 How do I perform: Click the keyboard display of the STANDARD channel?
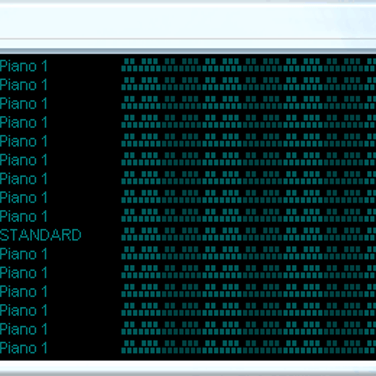pos(248,234)
